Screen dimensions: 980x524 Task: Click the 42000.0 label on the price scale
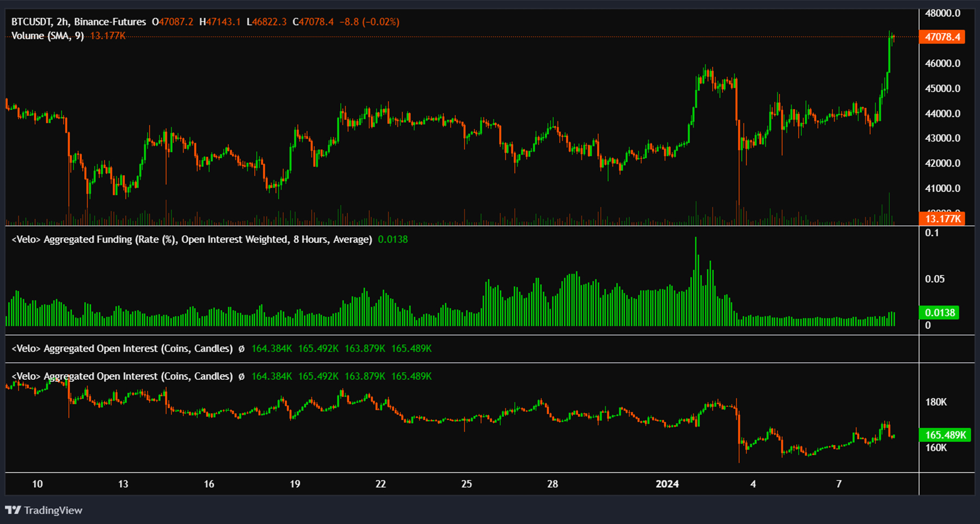942,163
